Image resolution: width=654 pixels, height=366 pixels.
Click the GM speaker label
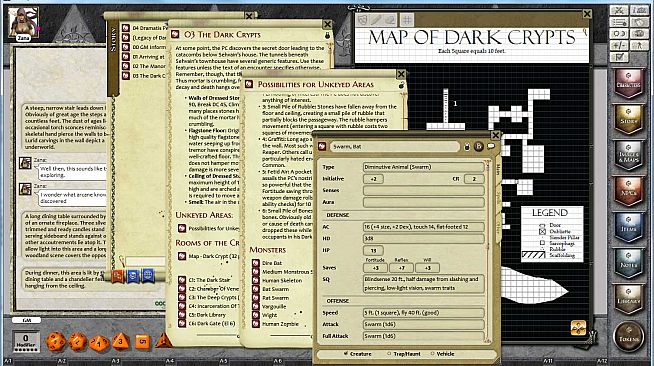coord(26,320)
